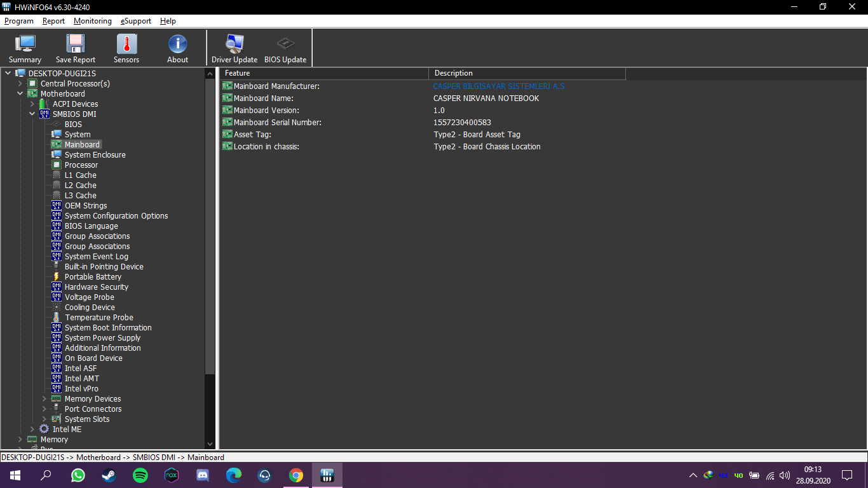Click the volume speaker tray icon
This screenshot has width=868, height=488.
click(x=785, y=475)
